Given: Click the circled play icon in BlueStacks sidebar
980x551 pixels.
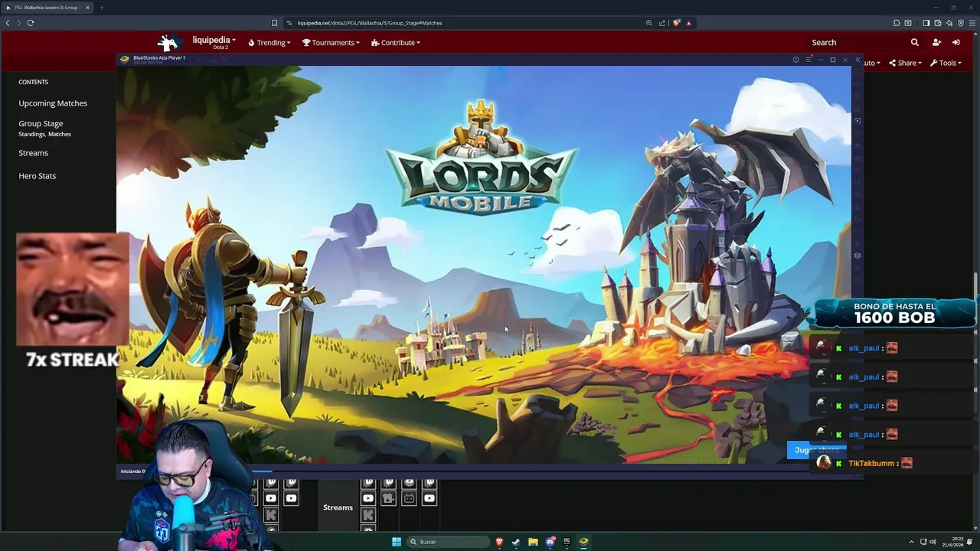Looking at the screenshot, I should 857,121.
